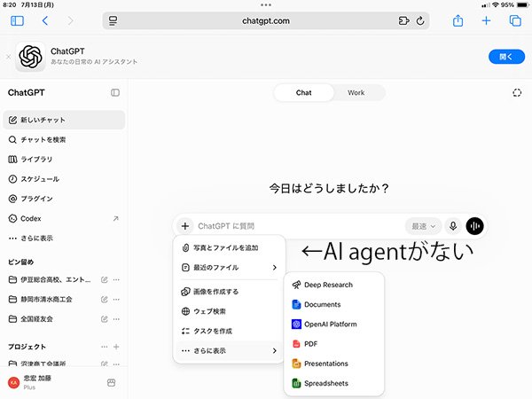The height and width of the screenshot is (399, 532).
Task: Collapse the ChatGPT sidebar
Action: pyautogui.click(x=115, y=92)
